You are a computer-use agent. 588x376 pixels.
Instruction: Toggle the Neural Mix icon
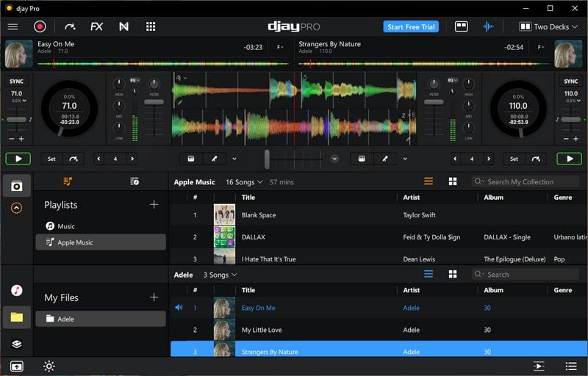pyautogui.click(x=123, y=26)
